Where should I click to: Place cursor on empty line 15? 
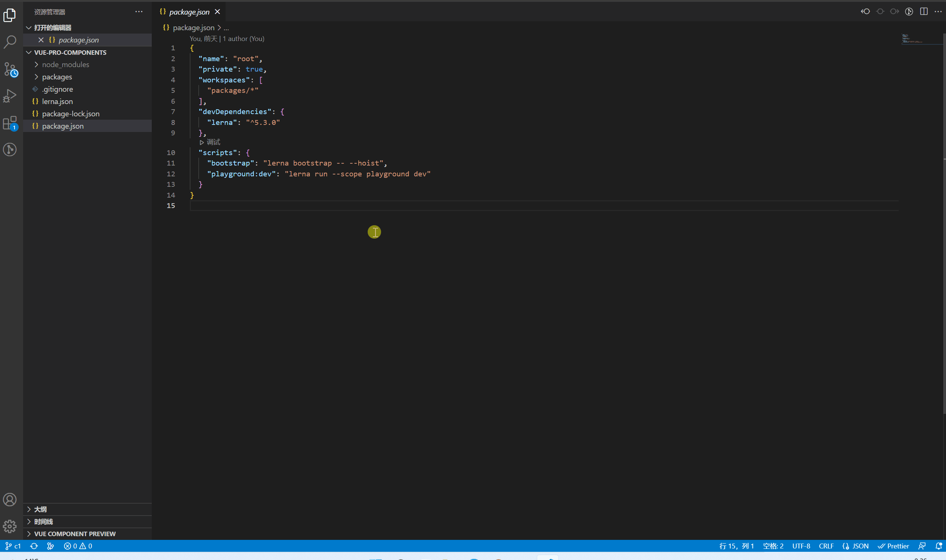[543, 206]
